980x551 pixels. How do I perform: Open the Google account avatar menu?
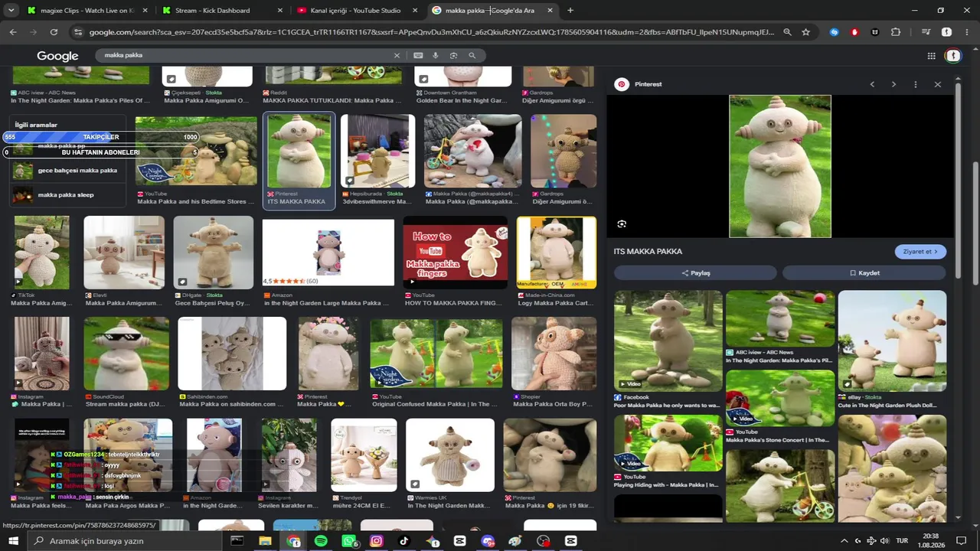coord(953,56)
